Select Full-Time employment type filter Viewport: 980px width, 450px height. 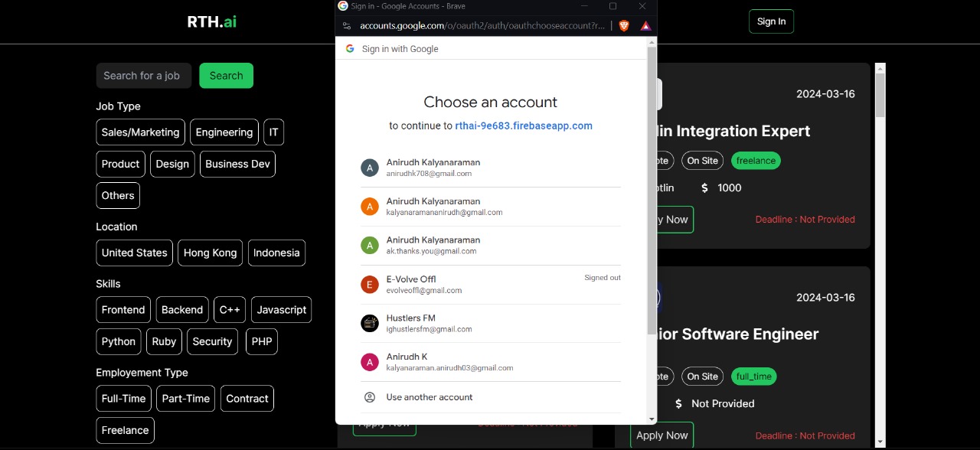pyautogui.click(x=123, y=399)
